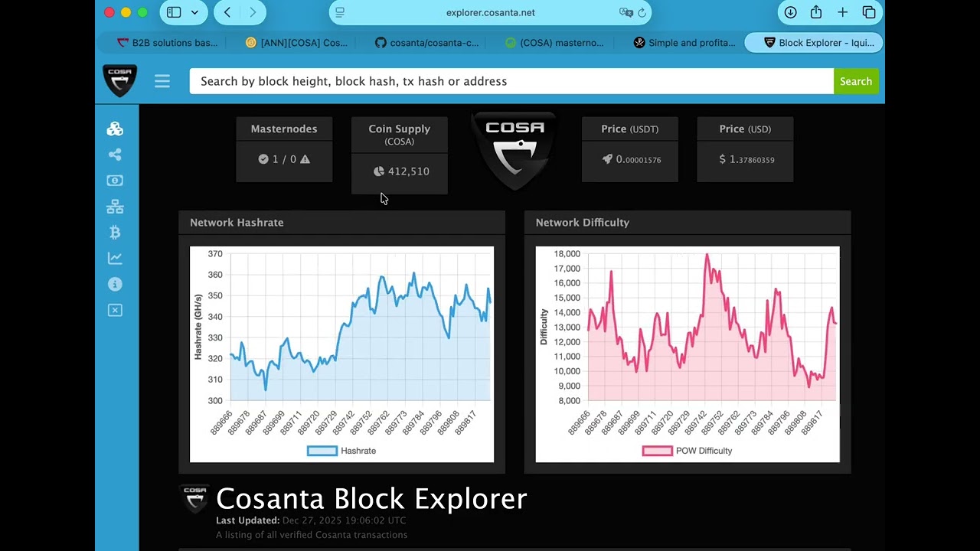Click the yellow macOS minimize window button

tap(126, 12)
